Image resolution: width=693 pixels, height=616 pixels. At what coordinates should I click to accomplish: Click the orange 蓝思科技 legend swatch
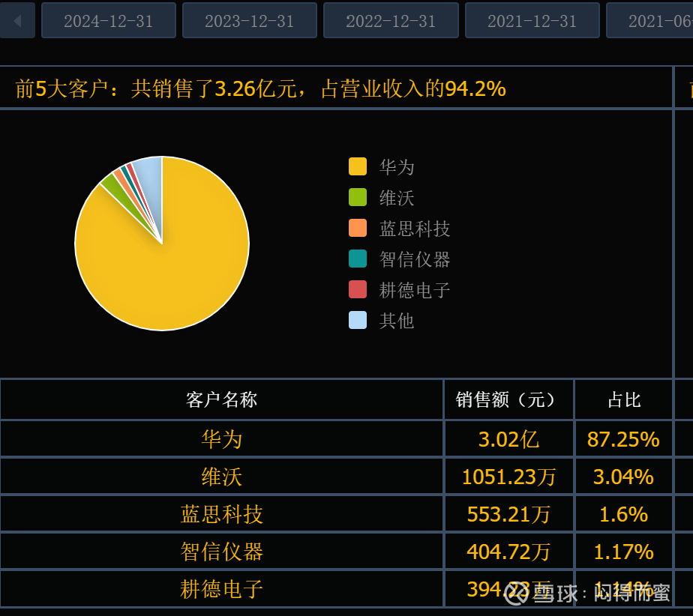coord(358,228)
